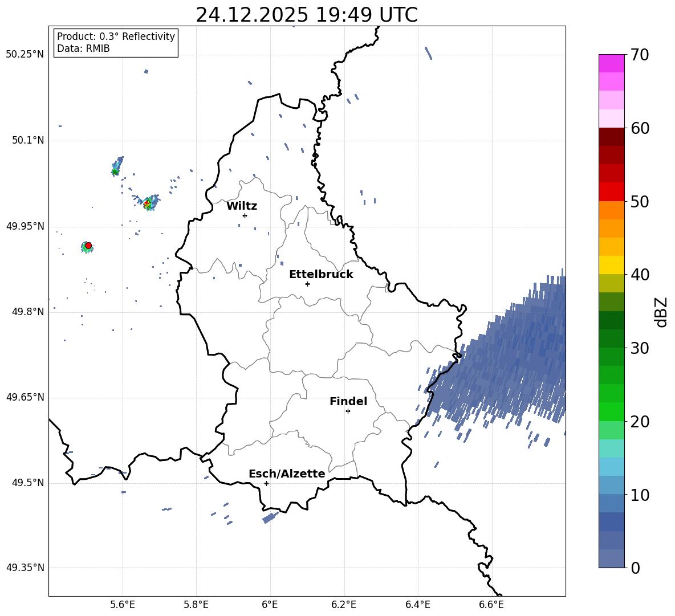675x616 pixels.
Task: Click the 'Product: 0.3° Reflectivity' text
Action: point(116,36)
